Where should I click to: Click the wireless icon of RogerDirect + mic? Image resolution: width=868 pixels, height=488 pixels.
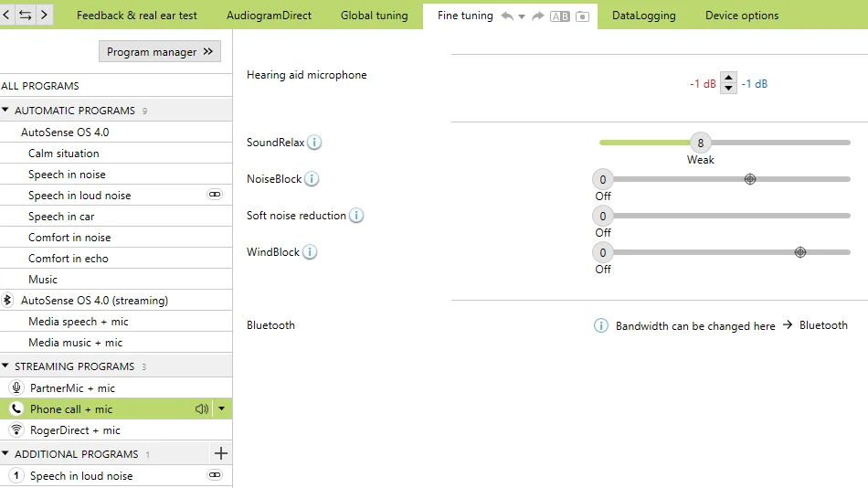tap(16, 430)
